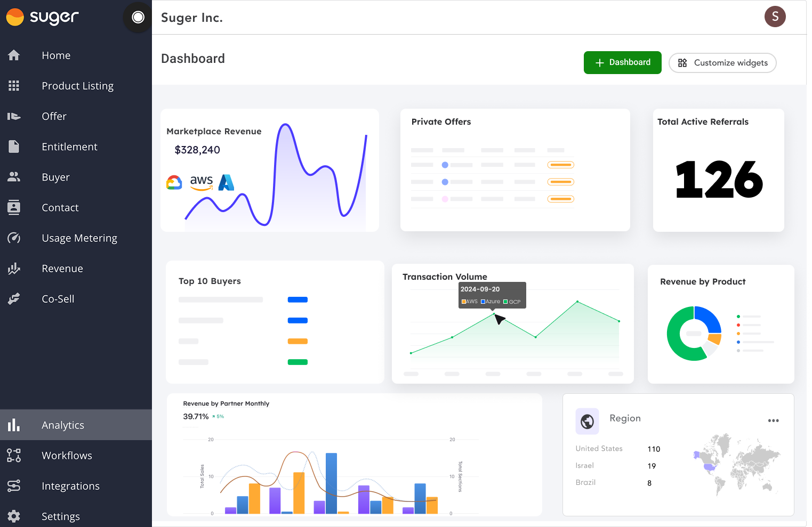Toggle the AWS legend in tooltip
The width and height of the screenshot is (812, 527).
point(470,302)
